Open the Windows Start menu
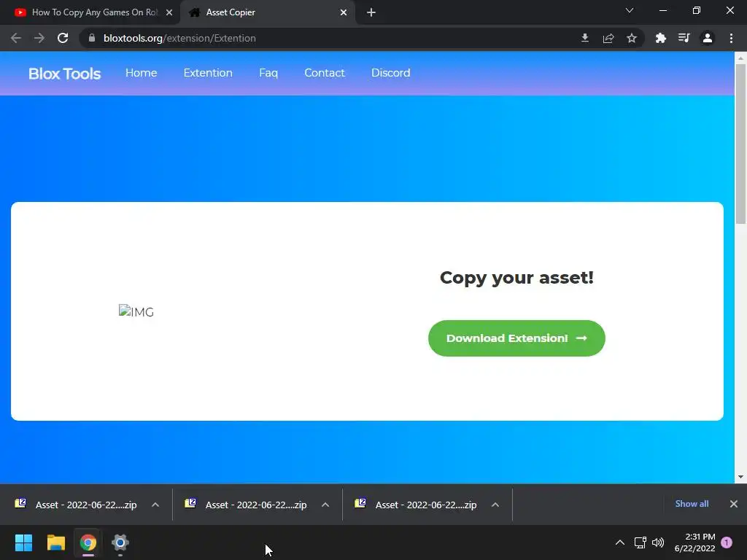 pyautogui.click(x=23, y=542)
